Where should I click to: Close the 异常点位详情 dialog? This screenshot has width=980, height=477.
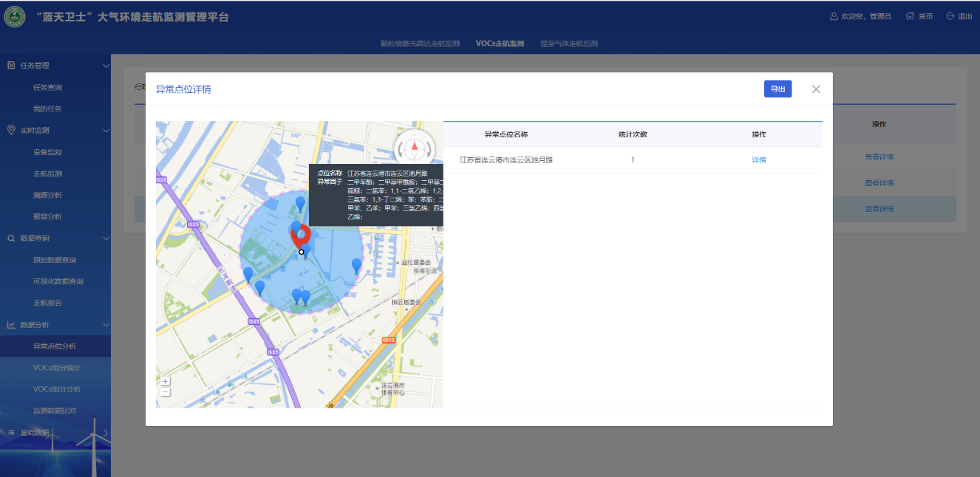coord(816,89)
